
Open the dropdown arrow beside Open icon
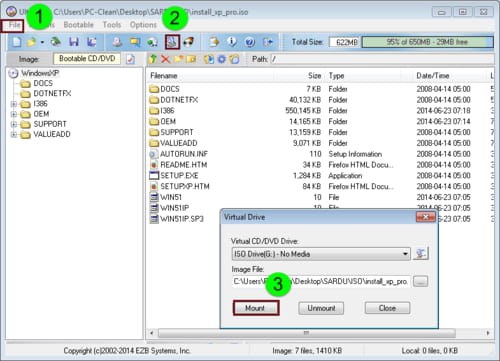tap(42, 42)
